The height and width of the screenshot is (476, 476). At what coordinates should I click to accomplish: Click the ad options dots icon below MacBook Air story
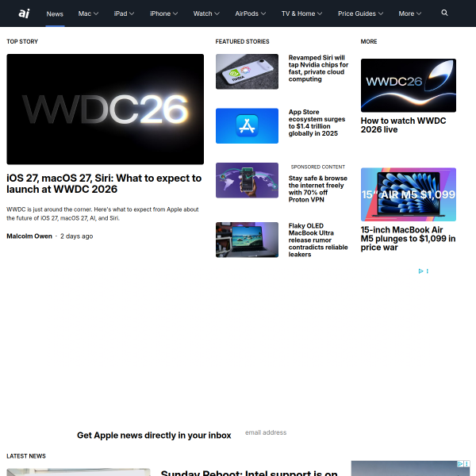point(428,271)
